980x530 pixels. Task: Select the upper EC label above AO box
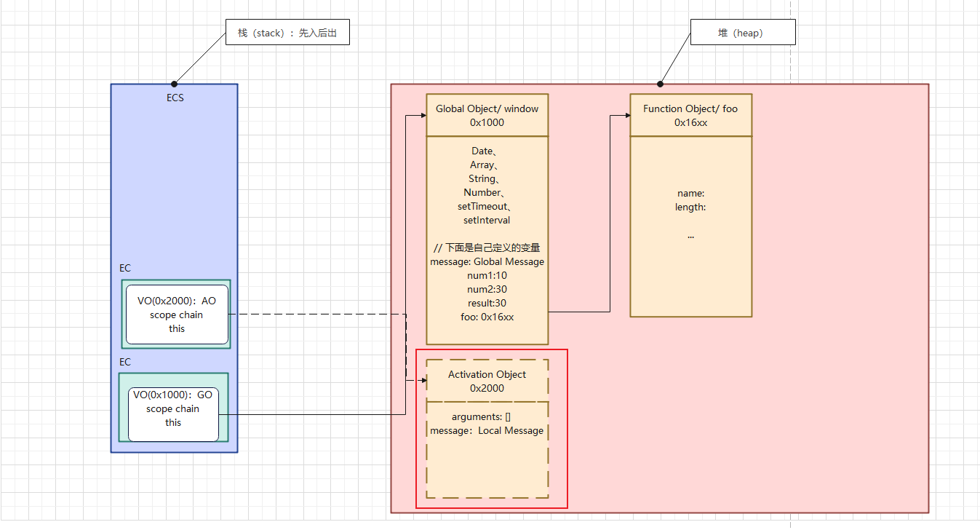[x=125, y=268]
